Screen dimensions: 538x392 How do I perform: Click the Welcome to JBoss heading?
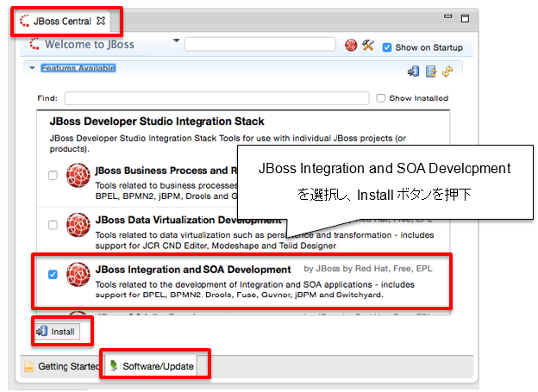[x=89, y=45]
